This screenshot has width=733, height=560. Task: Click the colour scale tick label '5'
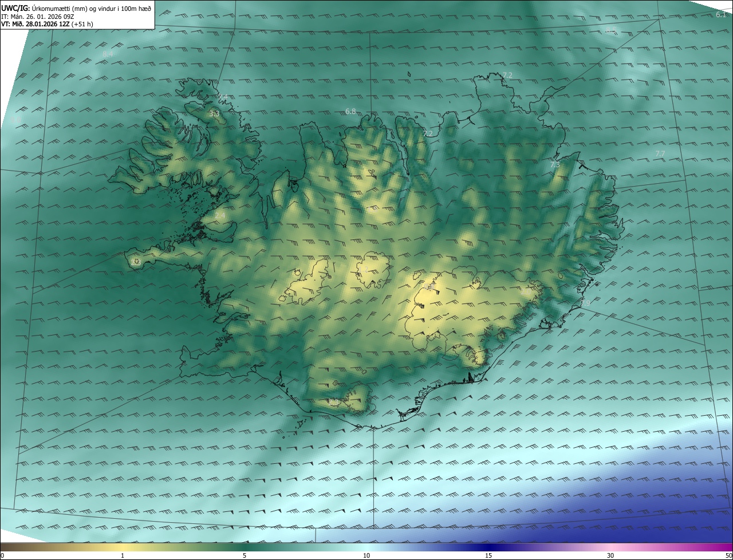click(x=245, y=555)
